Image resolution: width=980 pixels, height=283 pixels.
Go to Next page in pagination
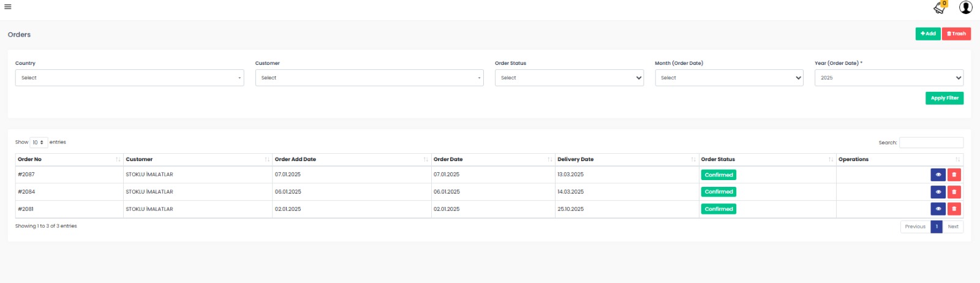pos(953,227)
